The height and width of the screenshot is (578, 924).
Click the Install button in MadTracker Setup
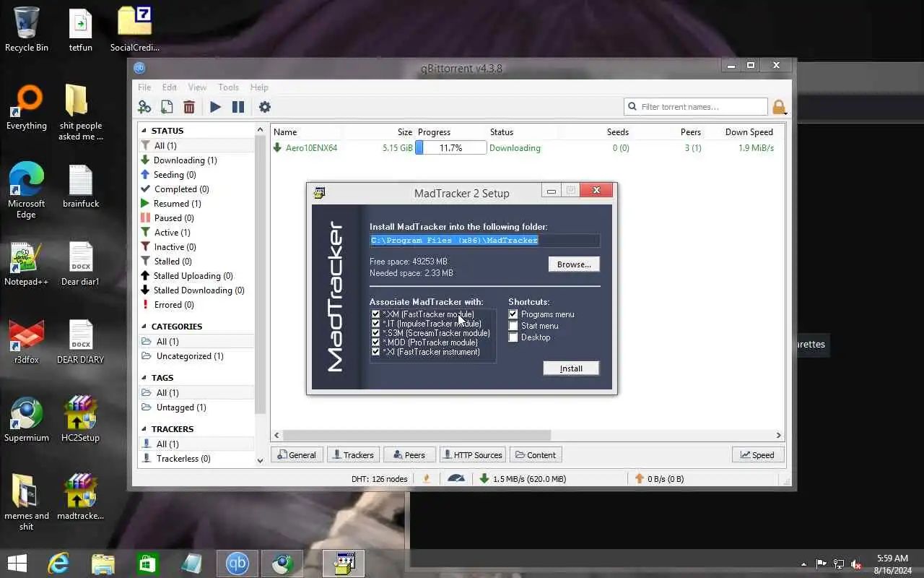[571, 368]
